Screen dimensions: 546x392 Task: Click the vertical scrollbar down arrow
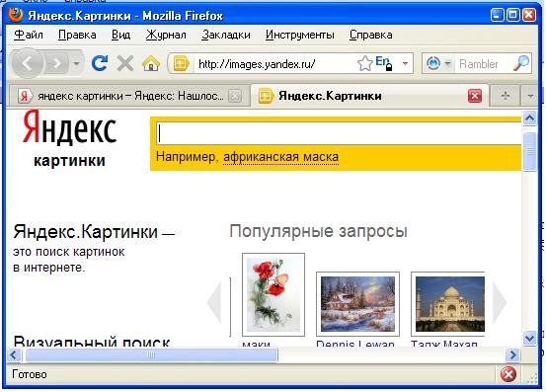point(529,338)
